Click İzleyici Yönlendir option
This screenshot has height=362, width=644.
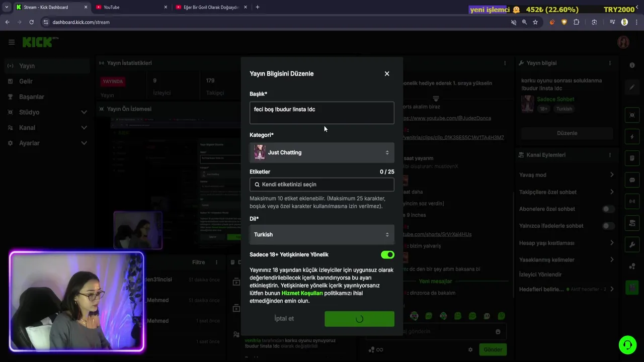point(540,275)
